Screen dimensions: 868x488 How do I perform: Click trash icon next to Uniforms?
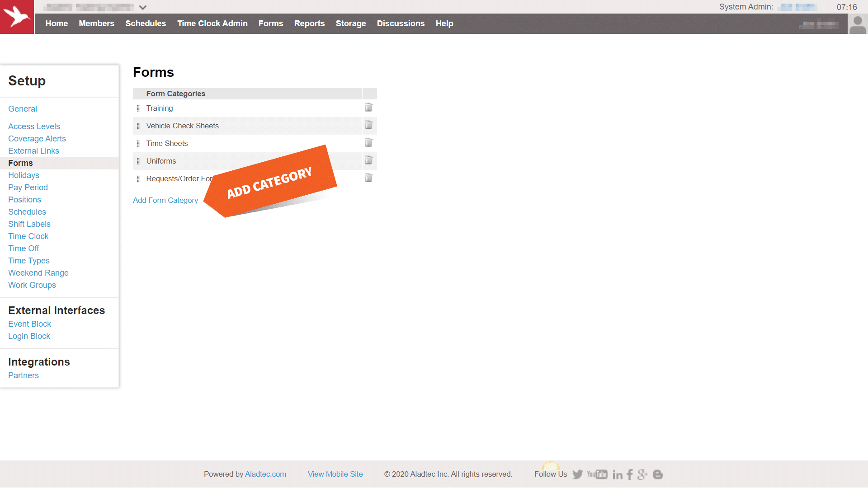[x=368, y=160]
